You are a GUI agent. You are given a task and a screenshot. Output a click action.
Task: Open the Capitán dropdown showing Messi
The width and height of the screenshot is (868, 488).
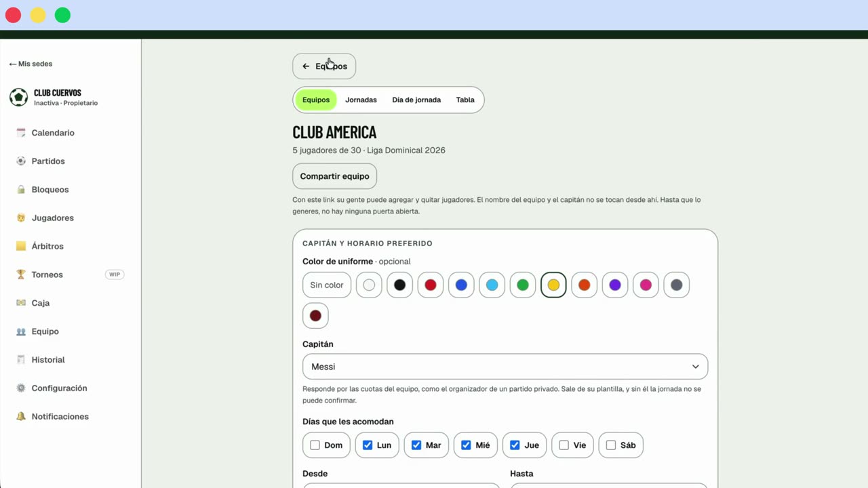(505, 367)
